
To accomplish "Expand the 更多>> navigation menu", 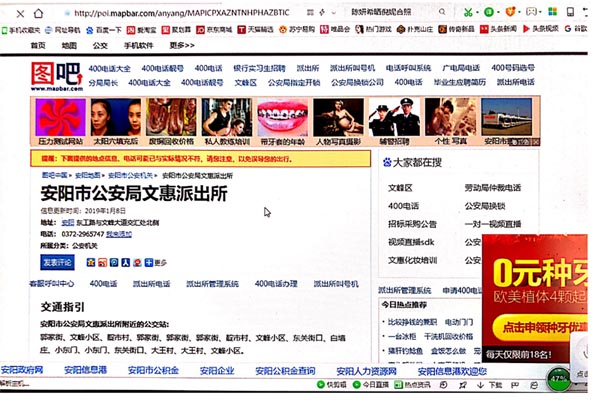I will tap(182, 45).
